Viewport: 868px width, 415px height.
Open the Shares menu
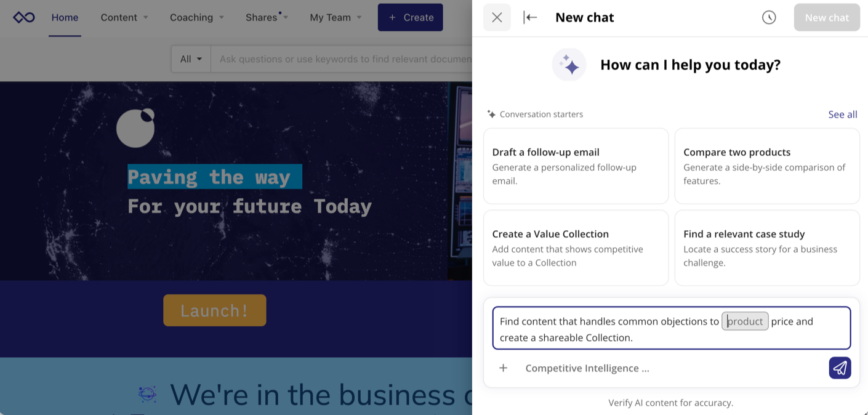[x=267, y=17]
